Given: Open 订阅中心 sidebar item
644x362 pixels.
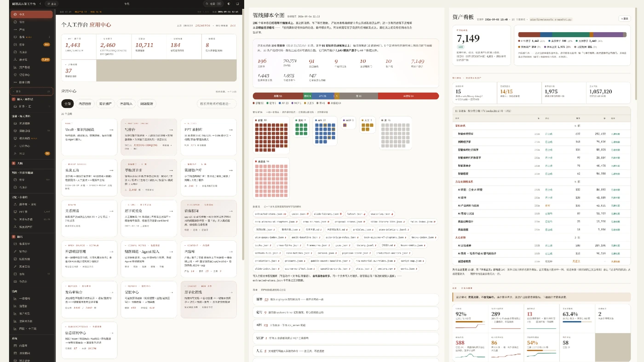Looking at the screenshot, I should tap(25, 146).
